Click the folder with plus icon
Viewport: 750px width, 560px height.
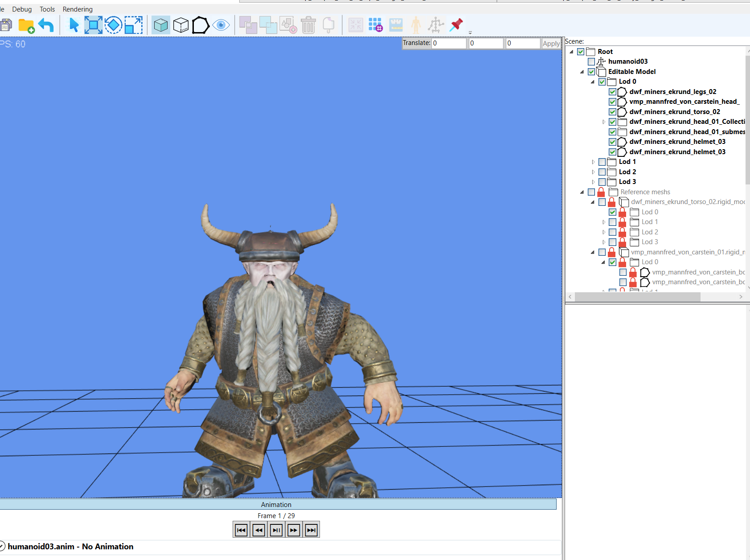click(x=26, y=26)
